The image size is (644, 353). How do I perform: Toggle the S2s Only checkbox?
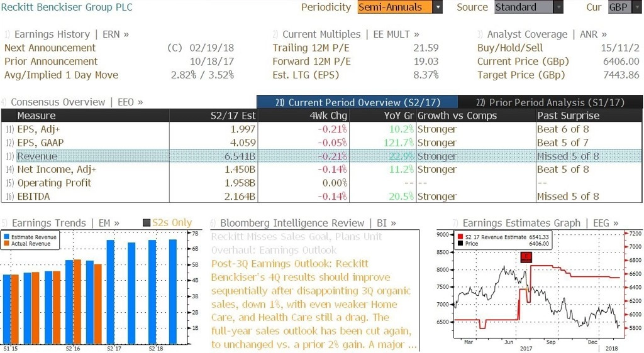(146, 222)
